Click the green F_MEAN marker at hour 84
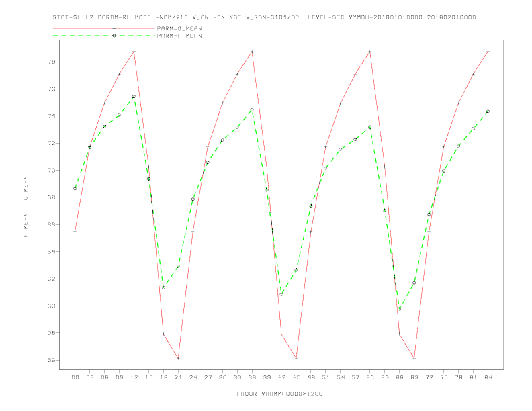 coord(488,111)
